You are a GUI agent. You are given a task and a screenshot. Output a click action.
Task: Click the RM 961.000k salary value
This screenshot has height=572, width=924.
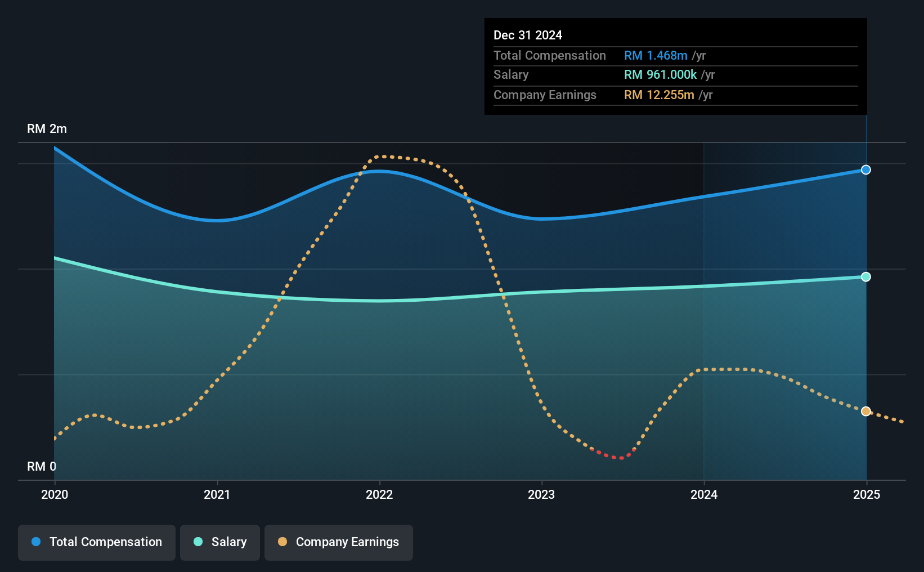point(660,75)
